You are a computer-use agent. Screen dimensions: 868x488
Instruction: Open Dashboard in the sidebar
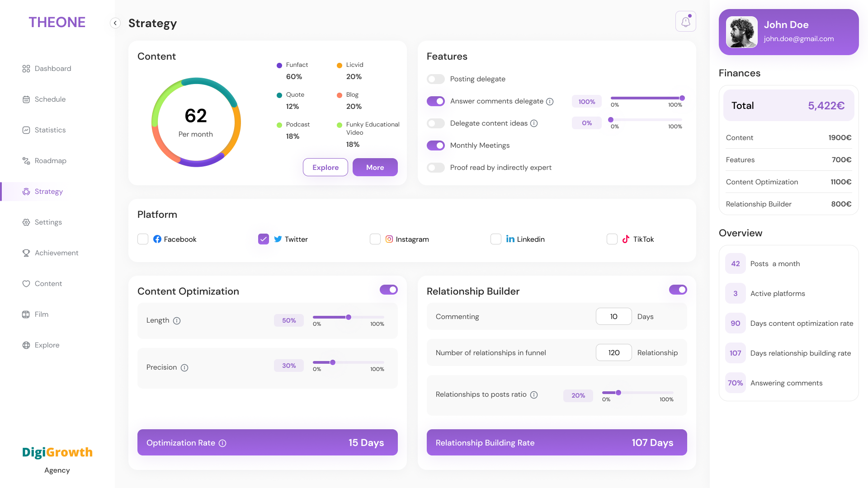(x=52, y=69)
